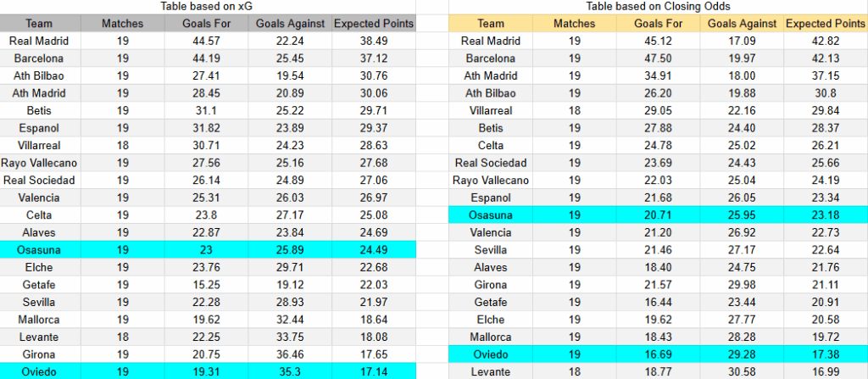Click Matches header in Closing Odds table

pyautogui.click(x=575, y=24)
